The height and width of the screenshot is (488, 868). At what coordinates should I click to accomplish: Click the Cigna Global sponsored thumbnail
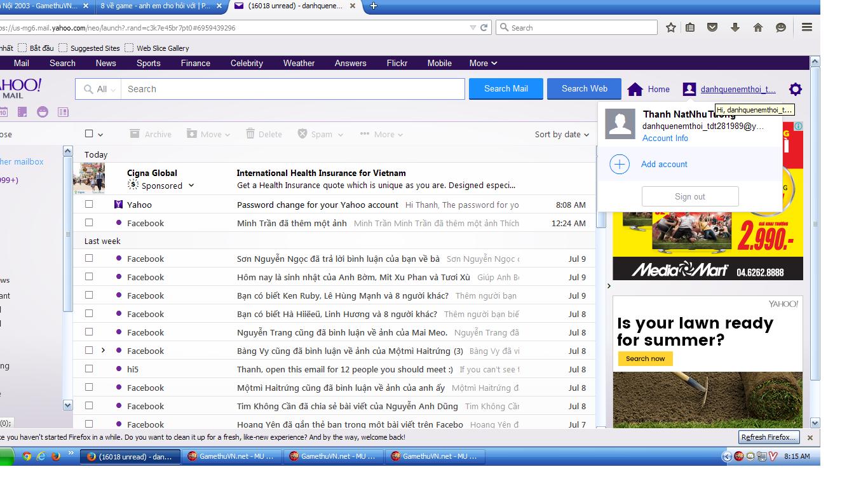pyautogui.click(x=89, y=178)
